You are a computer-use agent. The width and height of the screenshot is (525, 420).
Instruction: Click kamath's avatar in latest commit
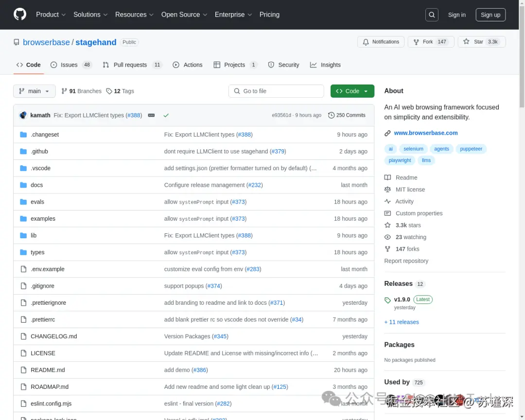(23, 115)
